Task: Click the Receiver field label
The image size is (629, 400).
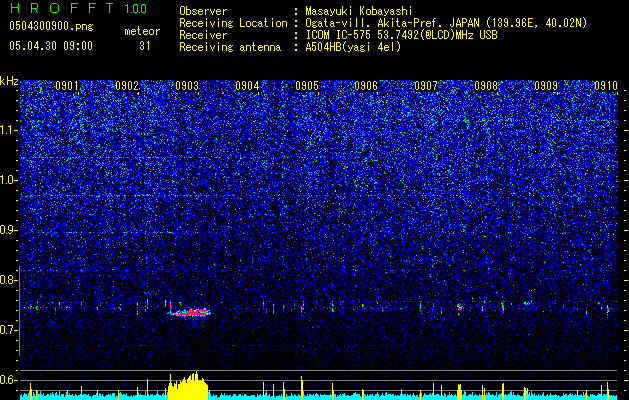Action: (x=203, y=35)
